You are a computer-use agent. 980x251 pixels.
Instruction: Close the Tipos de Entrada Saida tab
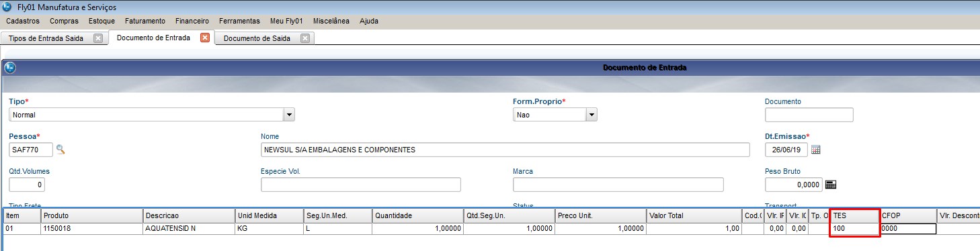98,38
